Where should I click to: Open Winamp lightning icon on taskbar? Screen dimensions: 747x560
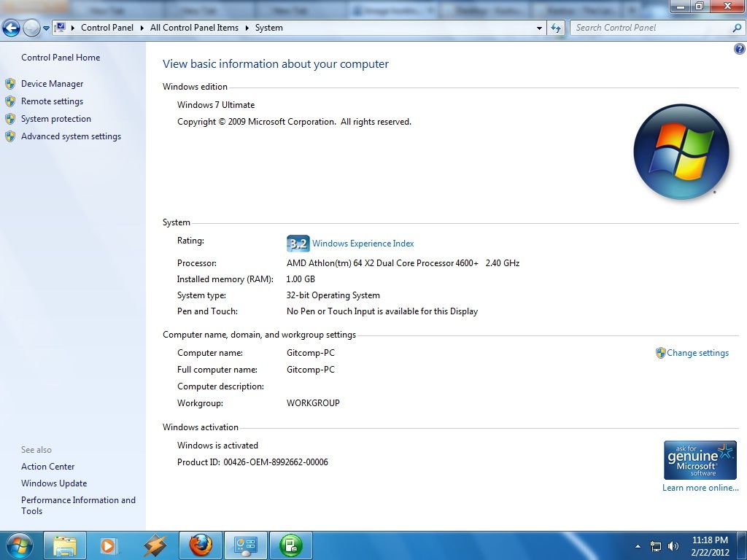(155, 545)
